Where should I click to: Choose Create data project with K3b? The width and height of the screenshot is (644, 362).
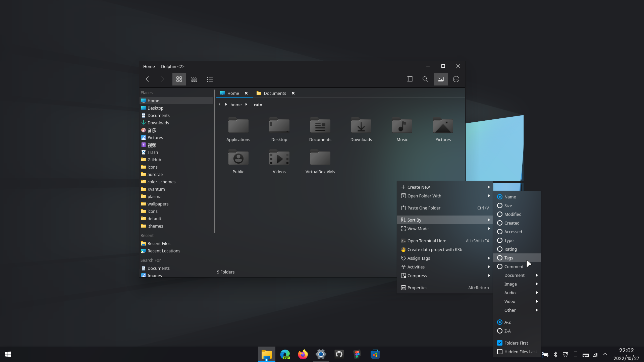click(445, 249)
